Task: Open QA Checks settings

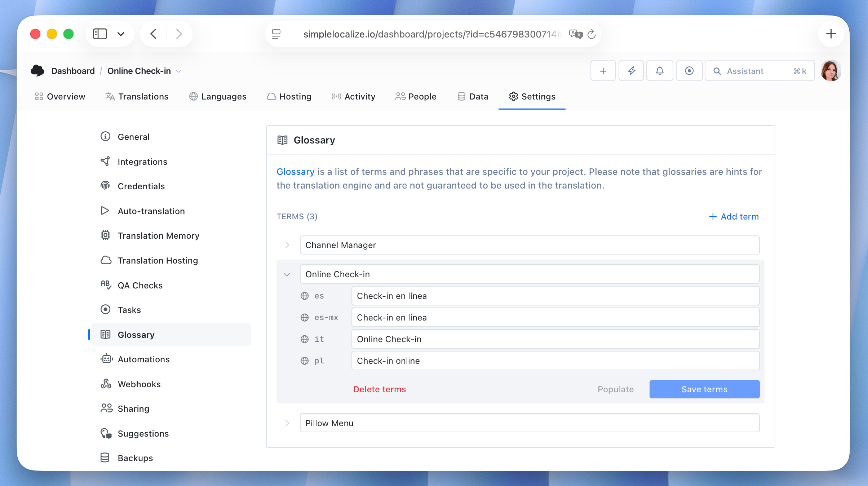Action: (x=171, y=285)
